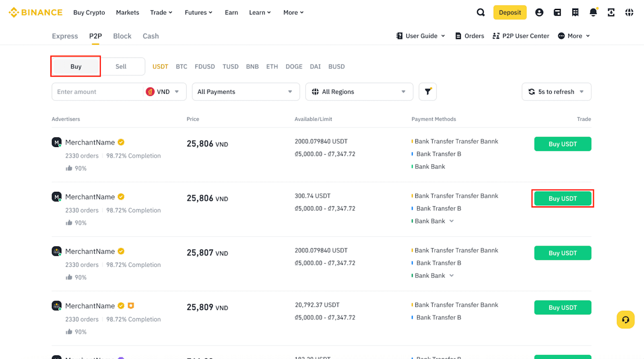Select BTC as the crypto asset
Screen dimensions: 644x359
coord(182,66)
